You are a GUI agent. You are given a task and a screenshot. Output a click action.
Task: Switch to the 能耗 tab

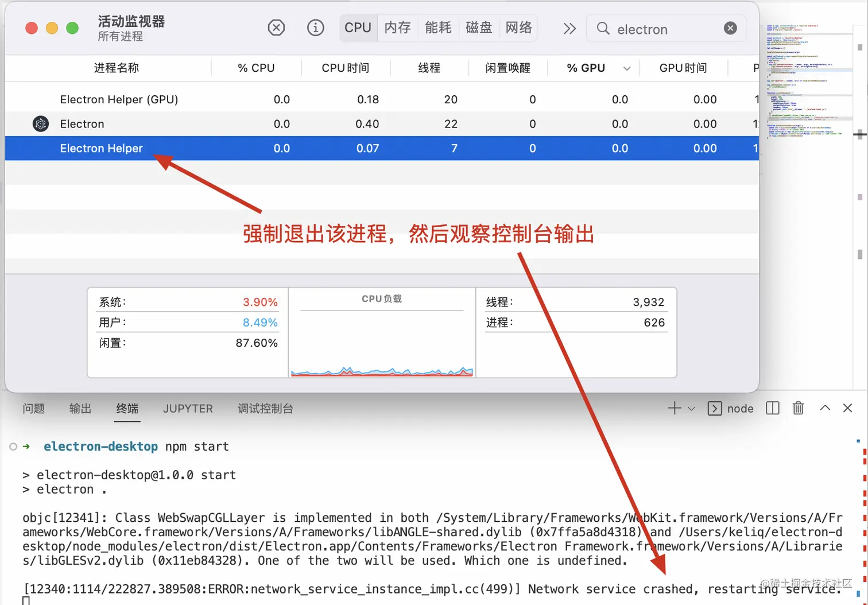click(438, 28)
